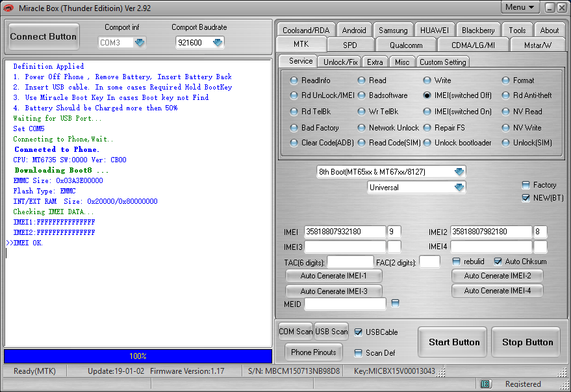The width and height of the screenshot is (571, 392).
Task: Click the 100% progress bar
Action: click(x=138, y=356)
